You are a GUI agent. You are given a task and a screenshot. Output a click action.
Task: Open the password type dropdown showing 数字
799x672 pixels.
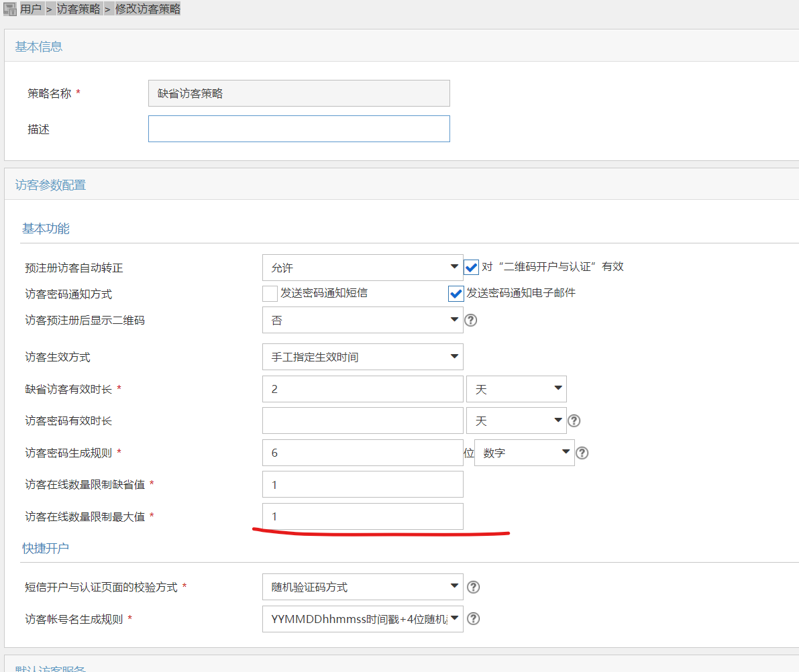(x=525, y=453)
